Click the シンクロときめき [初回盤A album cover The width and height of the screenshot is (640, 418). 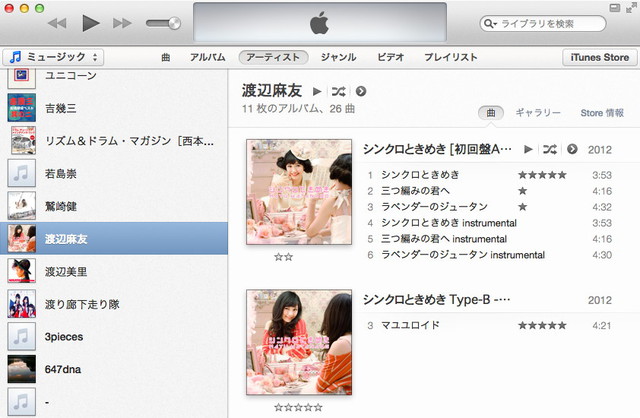pyautogui.click(x=299, y=192)
